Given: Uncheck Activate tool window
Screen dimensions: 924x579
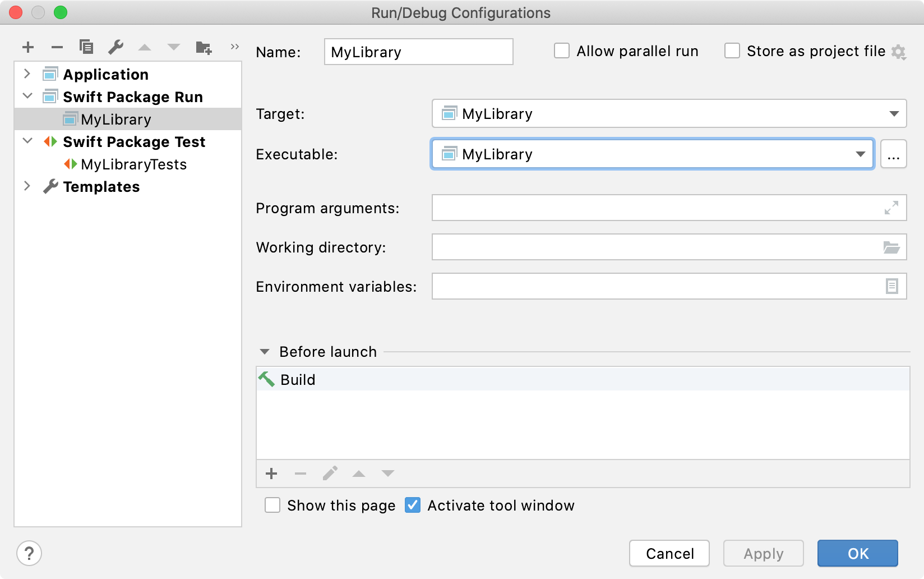Looking at the screenshot, I should point(413,506).
